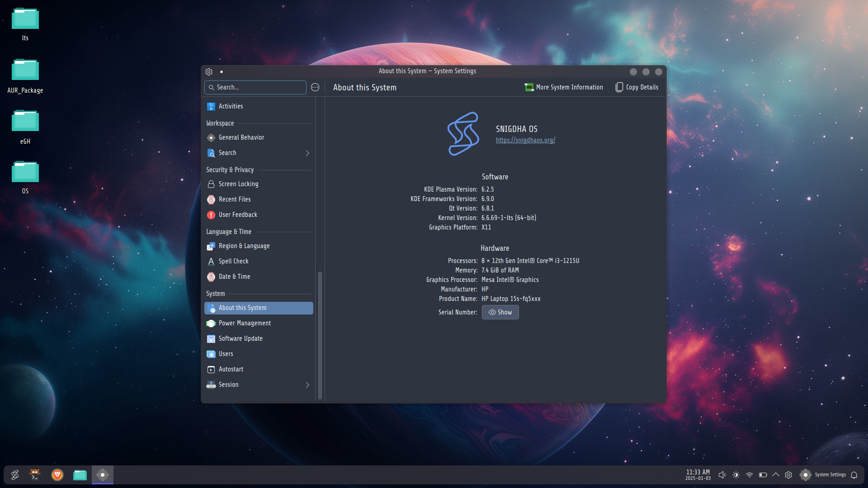868x488 pixels.
Task: Click the sidebar hamburger menu button
Action: pos(315,87)
